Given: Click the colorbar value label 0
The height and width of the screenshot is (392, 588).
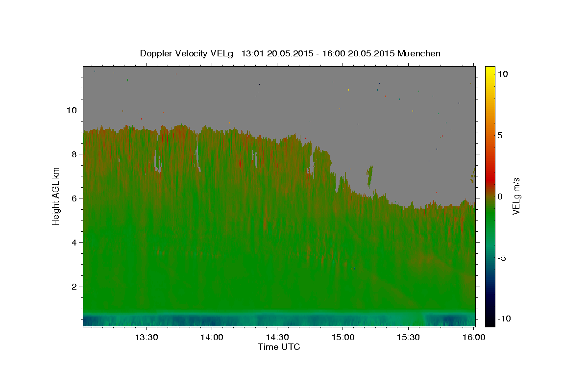Looking at the screenshot, I should point(500,196).
